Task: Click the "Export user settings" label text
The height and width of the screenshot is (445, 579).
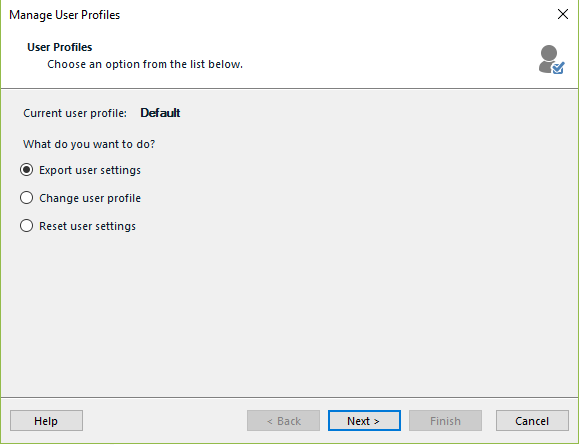Action: click(90, 170)
